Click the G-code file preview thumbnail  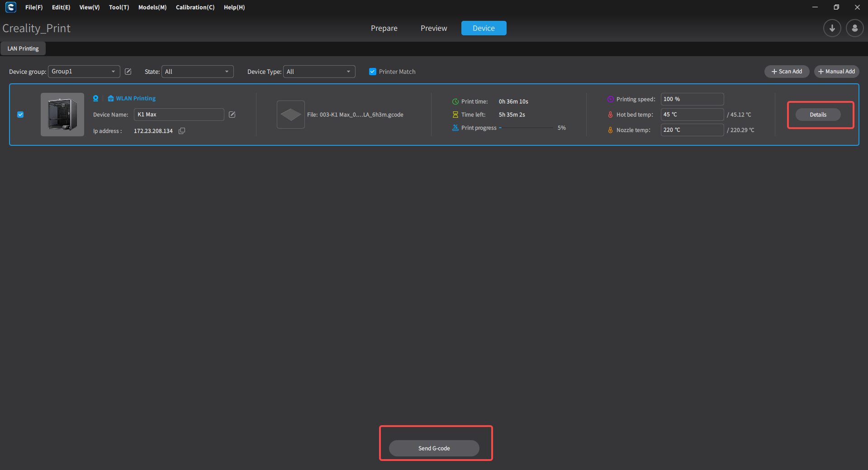coord(291,115)
